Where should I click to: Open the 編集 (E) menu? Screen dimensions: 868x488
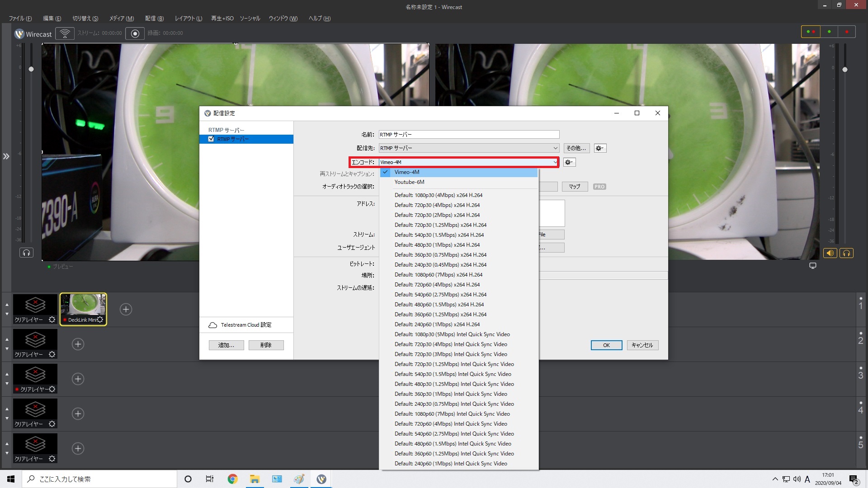click(x=52, y=19)
